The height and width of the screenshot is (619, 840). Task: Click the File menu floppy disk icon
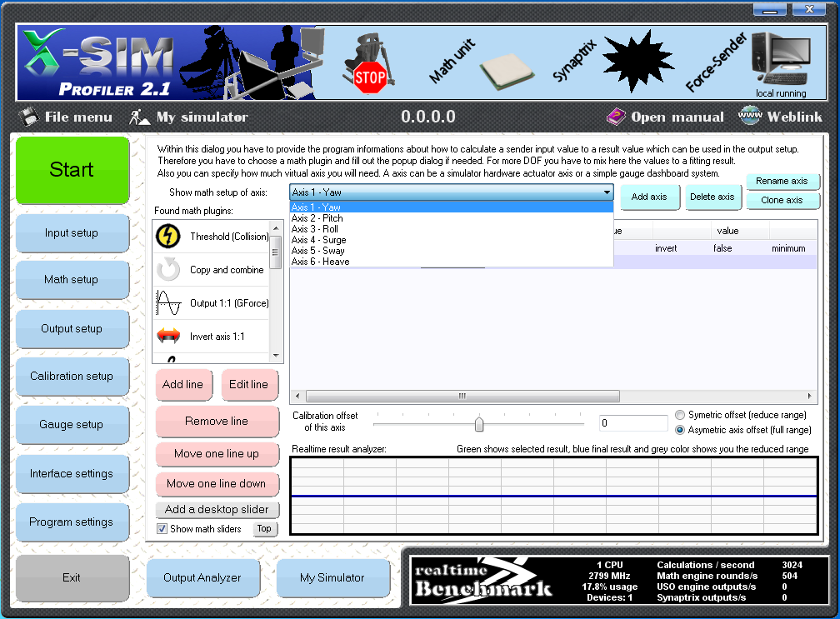click(x=28, y=117)
